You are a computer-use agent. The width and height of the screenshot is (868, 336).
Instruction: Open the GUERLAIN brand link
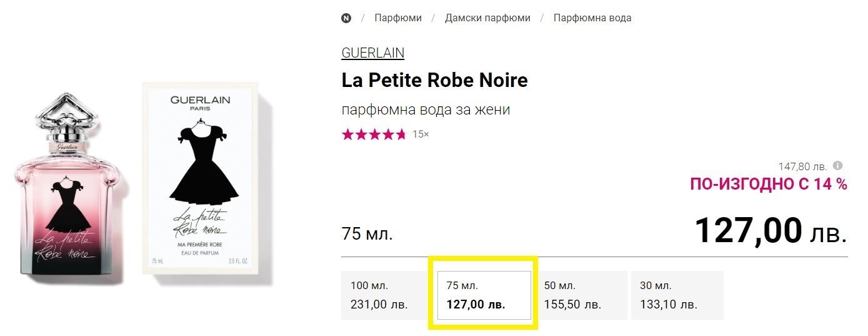(372, 53)
